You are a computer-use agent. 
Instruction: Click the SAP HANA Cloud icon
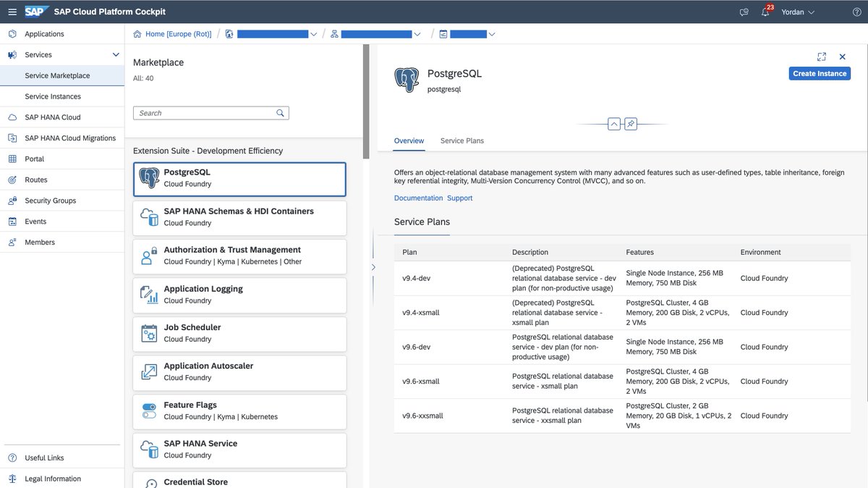click(12, 117)
